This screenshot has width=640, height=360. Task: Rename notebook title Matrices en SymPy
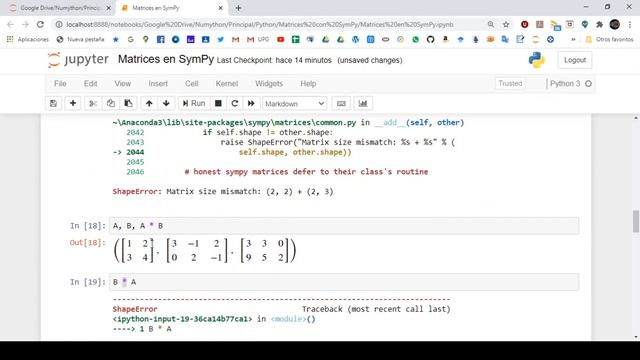click(x=166, y=59)
